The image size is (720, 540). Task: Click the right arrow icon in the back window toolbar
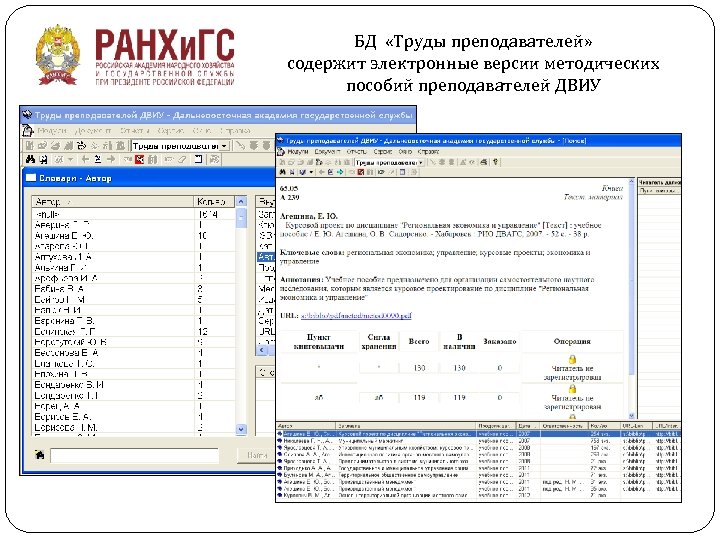pos(111,159)
